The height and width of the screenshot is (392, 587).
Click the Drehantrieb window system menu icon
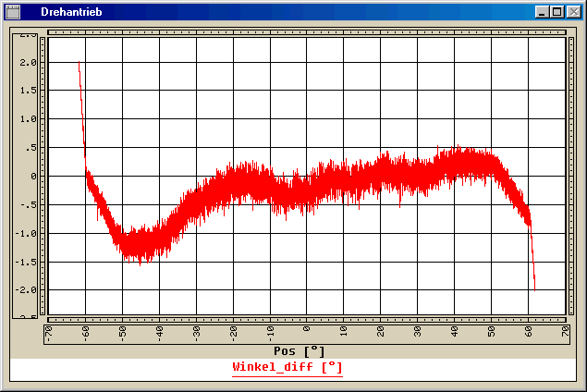coord(13,12)
